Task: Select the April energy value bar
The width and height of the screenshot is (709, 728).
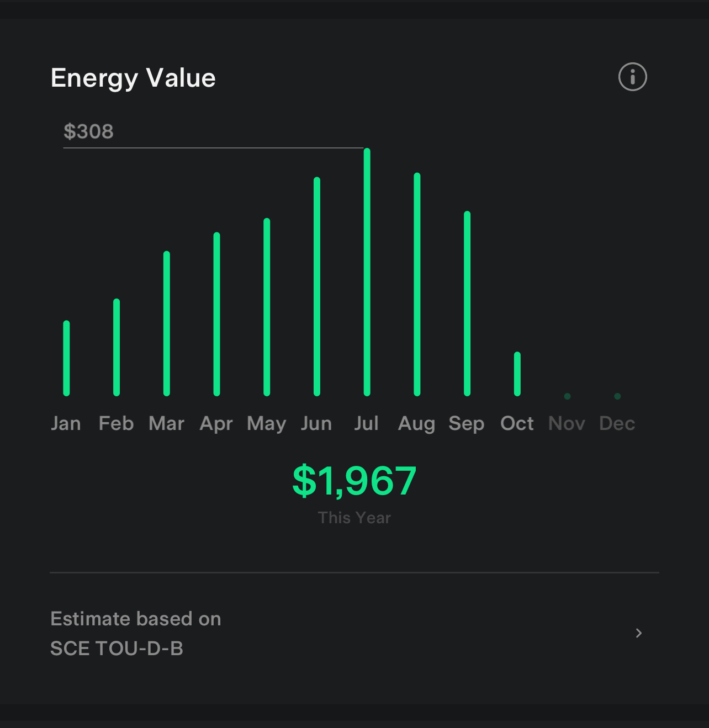Action: [x=216, y=314]
